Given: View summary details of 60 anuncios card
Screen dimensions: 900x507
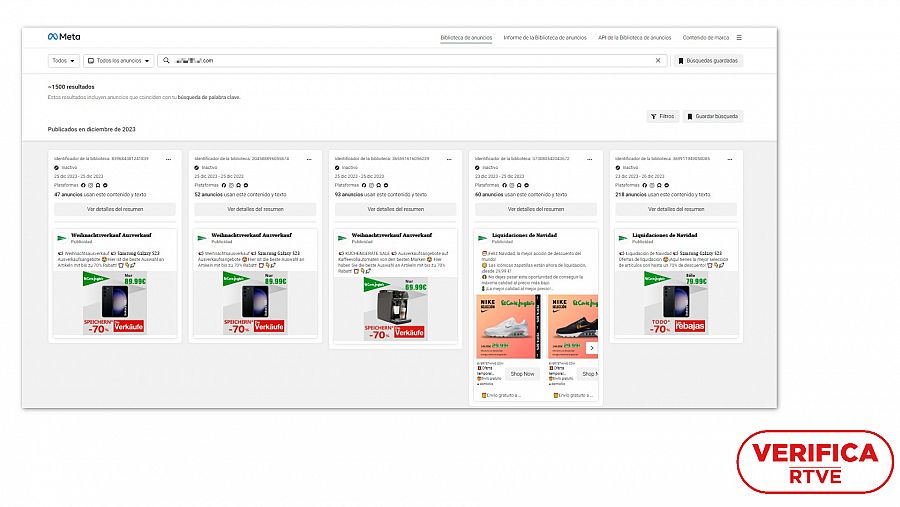Looking at the screenshot, I should click(536, 209).
